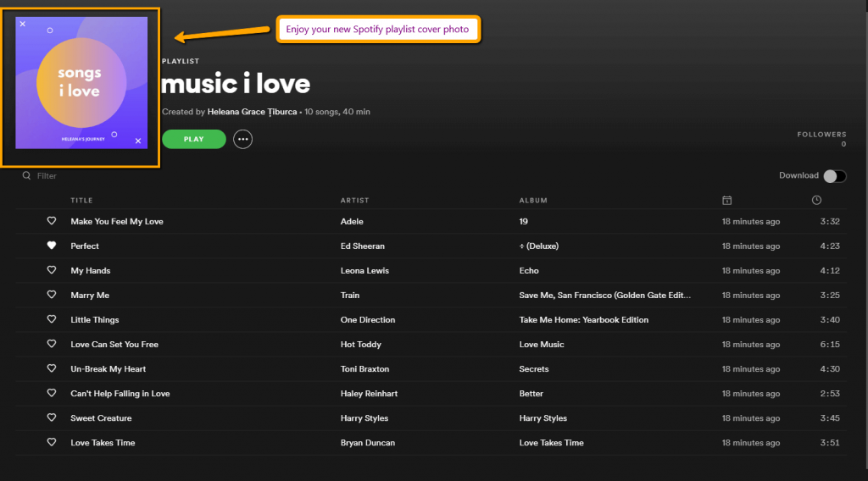Open album 19
Viewport: 868px width, 481px height.
pyautogui.click(x=524, y=221)
